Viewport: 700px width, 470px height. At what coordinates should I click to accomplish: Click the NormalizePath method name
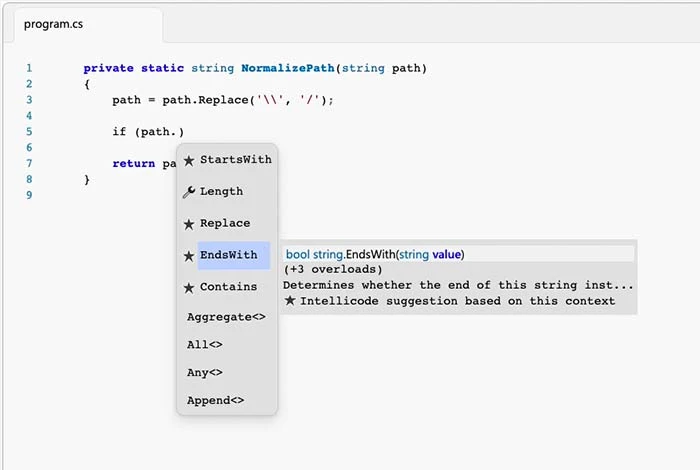tap(288, 68)
